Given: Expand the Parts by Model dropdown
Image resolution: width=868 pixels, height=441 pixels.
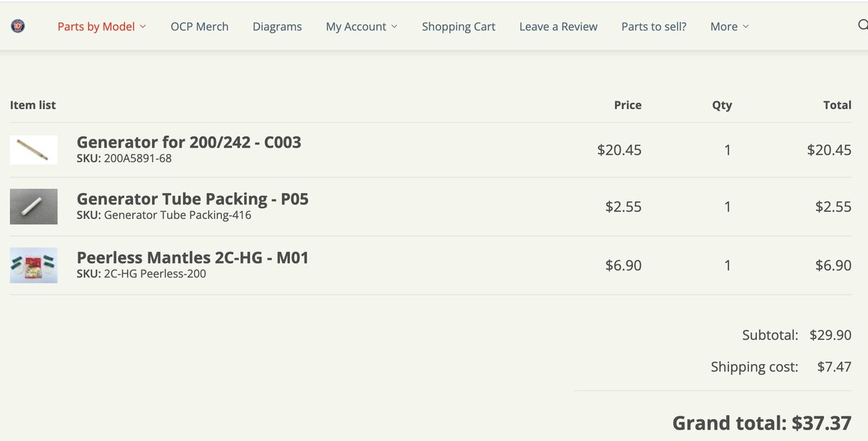Looking at the screenshot, I should click(x=102, y=26).
